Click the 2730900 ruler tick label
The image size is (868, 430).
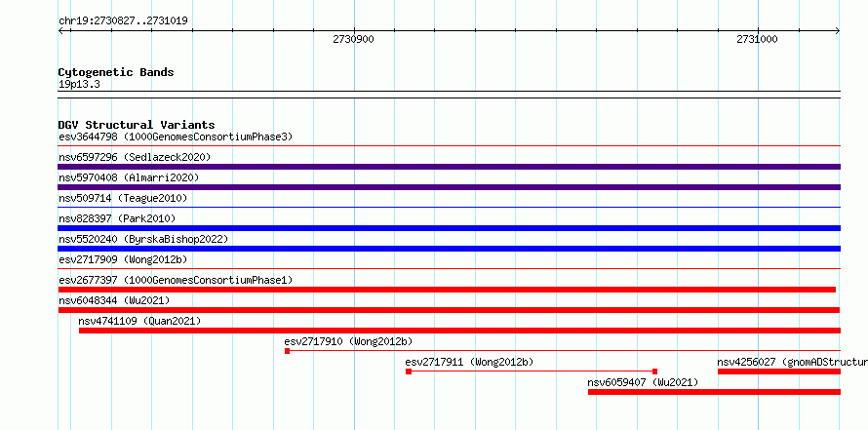point(353,39)
